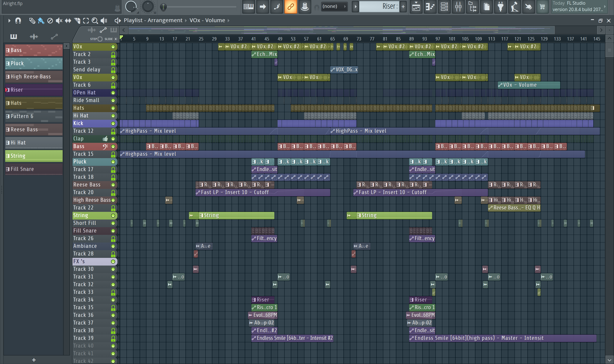Select the Slice tool
This screenshot has width=614, height=364.
(77, 21)
